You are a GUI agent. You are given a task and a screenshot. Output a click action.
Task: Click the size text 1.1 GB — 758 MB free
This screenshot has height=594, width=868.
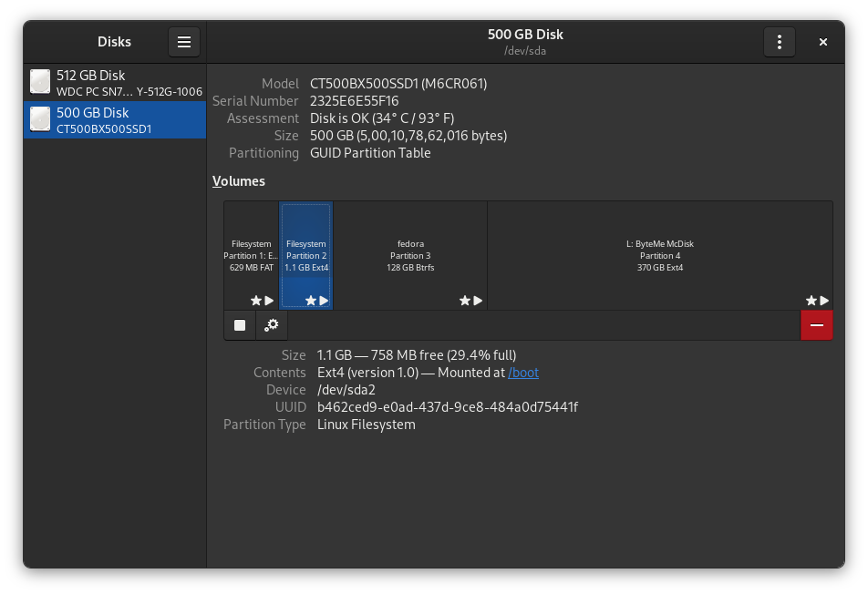tap(417, 355)
